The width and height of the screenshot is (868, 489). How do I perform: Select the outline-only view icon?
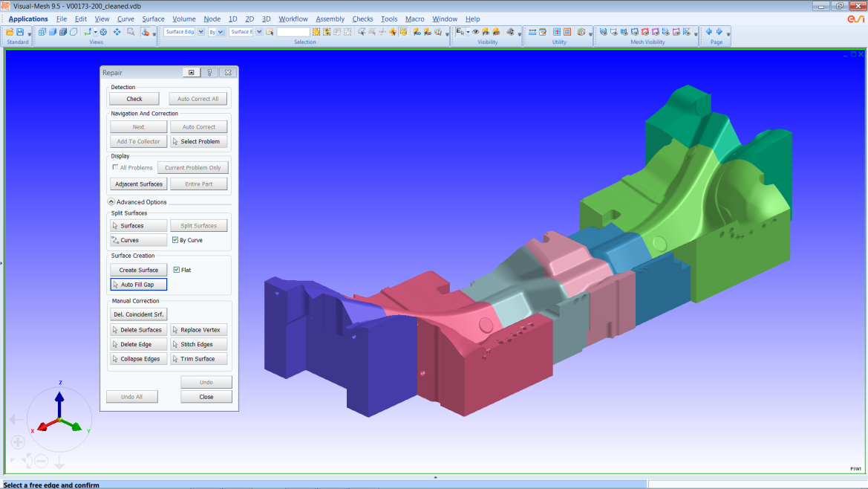(x=74, y=32)
